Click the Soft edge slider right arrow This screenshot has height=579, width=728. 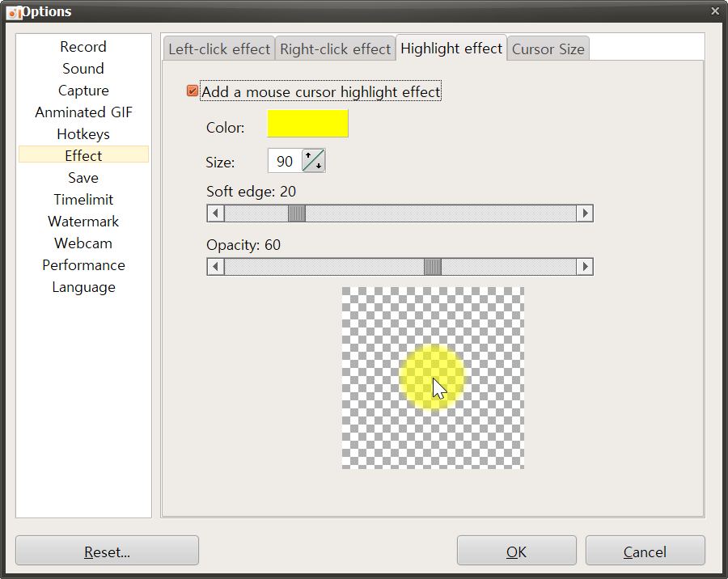586,213
